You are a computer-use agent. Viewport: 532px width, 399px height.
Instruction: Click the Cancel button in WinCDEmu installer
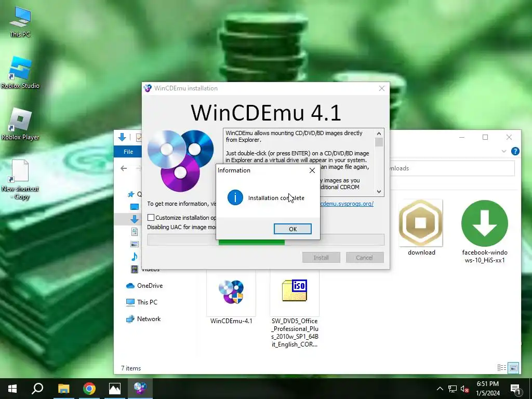coord(364,258)
